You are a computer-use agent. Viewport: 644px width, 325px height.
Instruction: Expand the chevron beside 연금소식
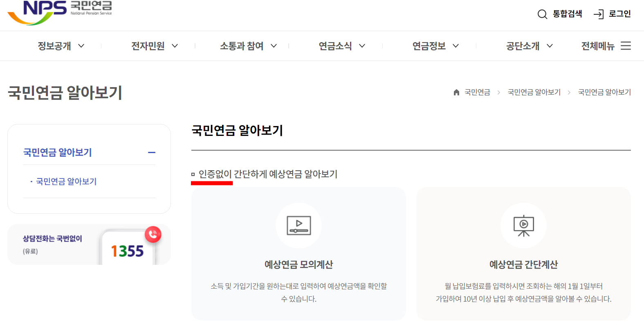(362, 46)
